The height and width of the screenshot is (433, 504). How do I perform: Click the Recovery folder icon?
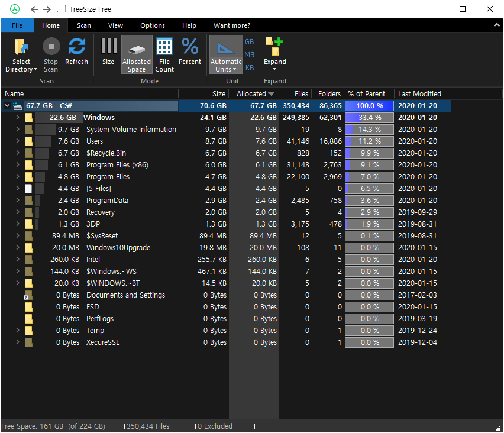pyautogui.click(x=28, y=212)
